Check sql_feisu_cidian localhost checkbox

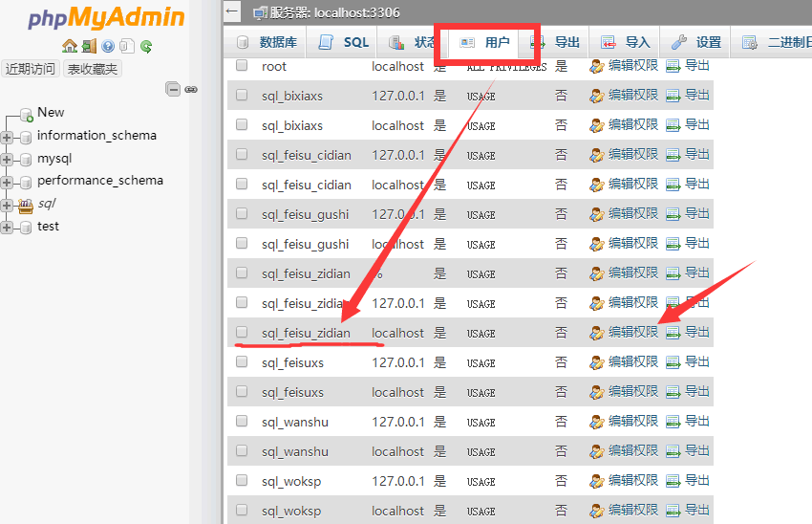pos(242,184)
